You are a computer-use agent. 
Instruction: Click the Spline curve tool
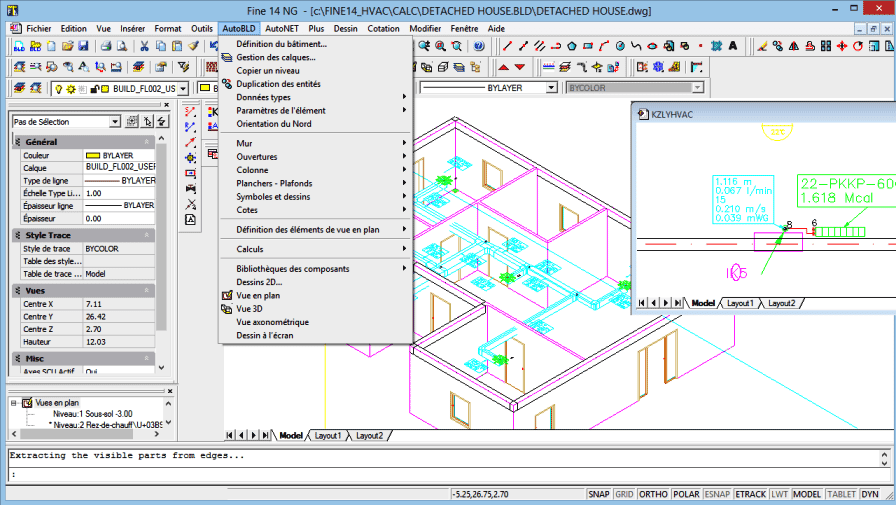tap(636, 46)
